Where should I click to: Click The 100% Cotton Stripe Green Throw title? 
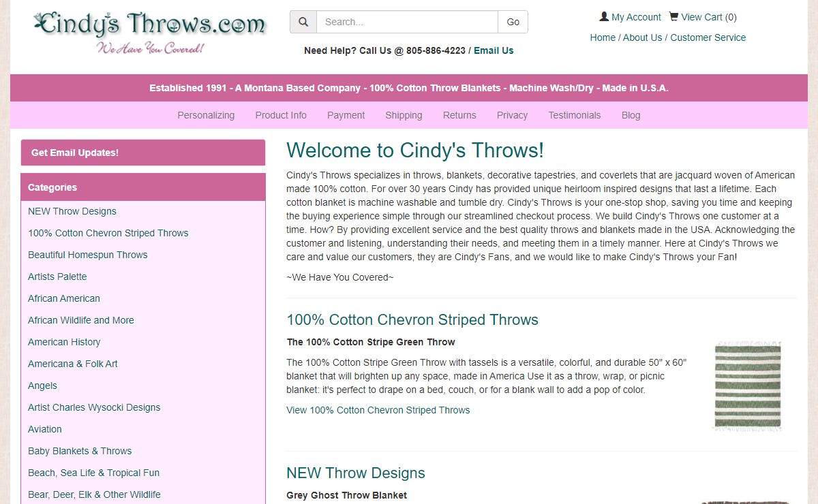371,342
